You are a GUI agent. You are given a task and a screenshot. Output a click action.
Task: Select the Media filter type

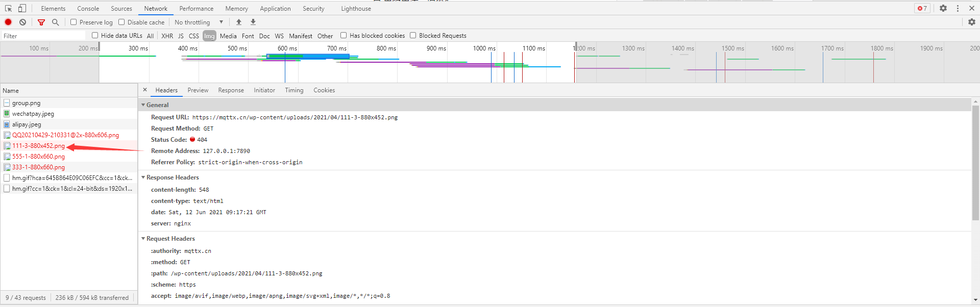coord(228,36)
